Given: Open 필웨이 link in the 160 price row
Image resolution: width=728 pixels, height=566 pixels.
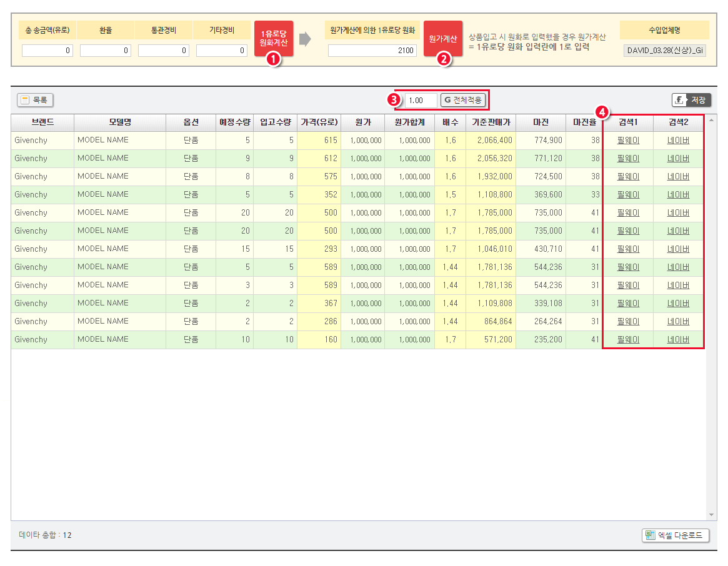Looking at the screenshot, I should 628,339.
